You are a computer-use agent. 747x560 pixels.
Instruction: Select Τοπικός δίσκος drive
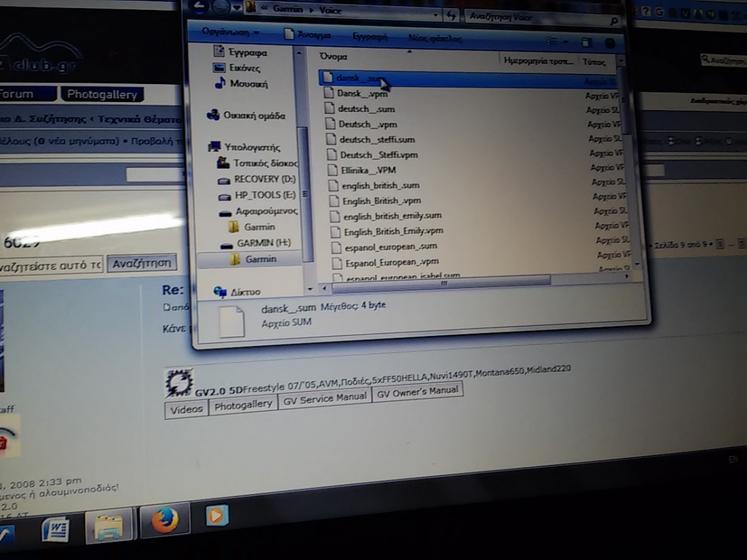tap(257, 163)
